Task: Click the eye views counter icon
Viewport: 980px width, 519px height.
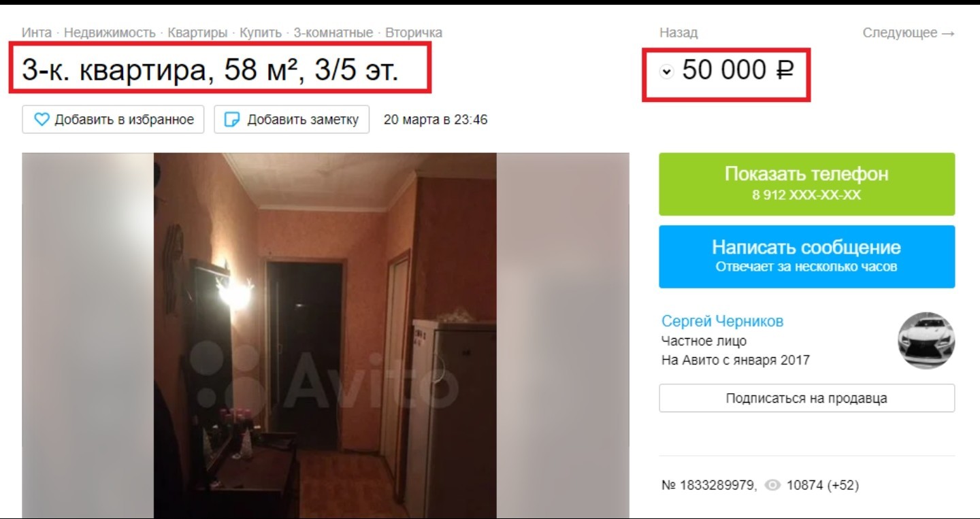Action: (772, 486)
